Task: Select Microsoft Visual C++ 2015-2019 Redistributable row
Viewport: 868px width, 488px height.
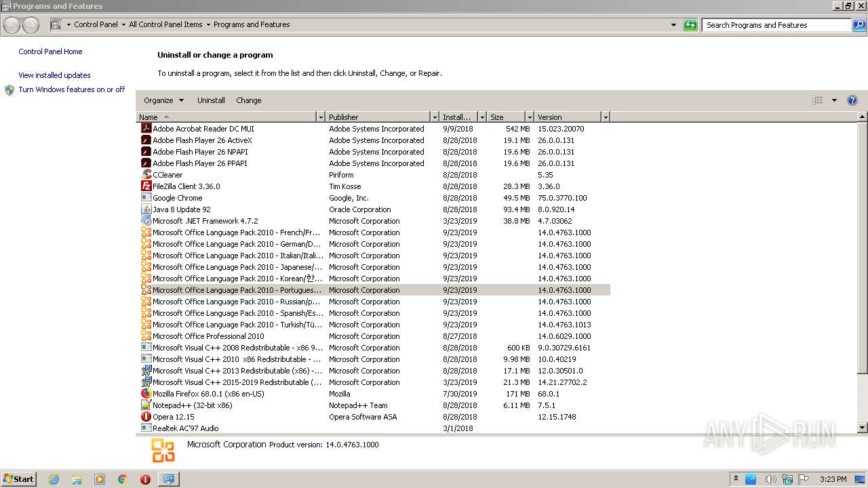Action: point(373,382)
